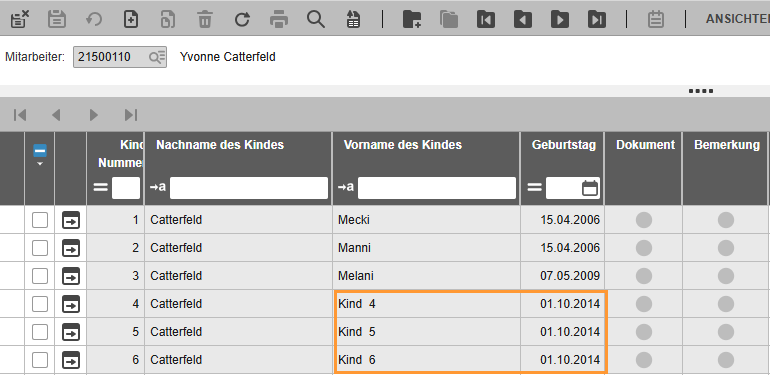Screen dimensions: 770x375
Task: Click the Vorname des Kindes filter field
Action: [437, 188]
